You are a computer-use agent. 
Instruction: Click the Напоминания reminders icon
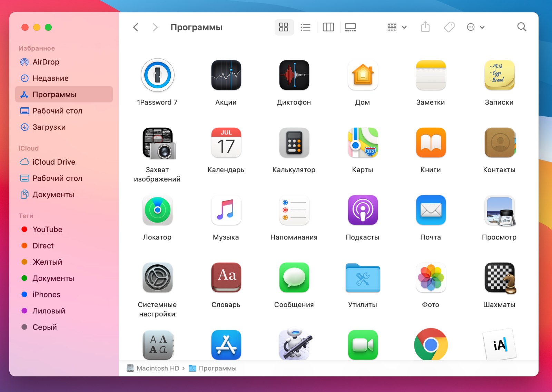(x=294, y=210)
